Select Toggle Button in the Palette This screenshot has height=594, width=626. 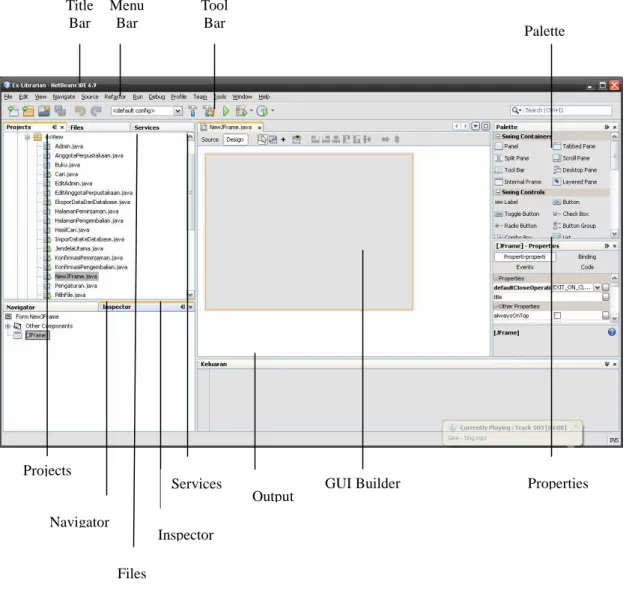click(x=517, y=214)
